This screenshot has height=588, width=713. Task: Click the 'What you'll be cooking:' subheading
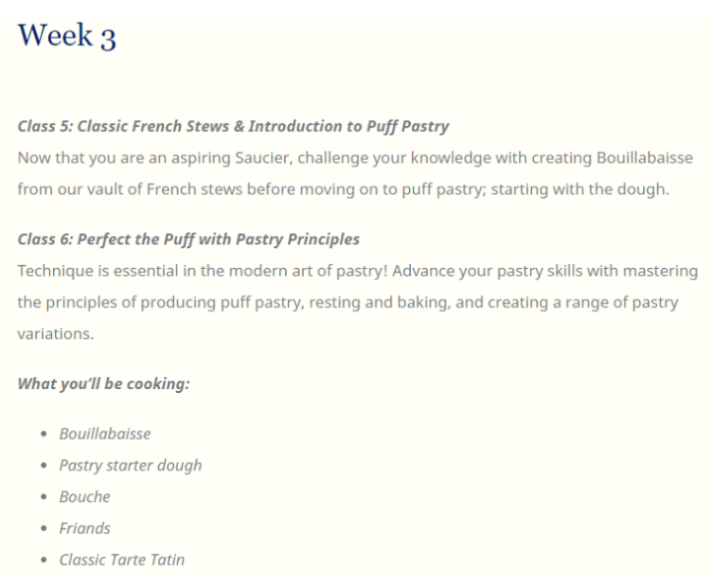point(103,383)
